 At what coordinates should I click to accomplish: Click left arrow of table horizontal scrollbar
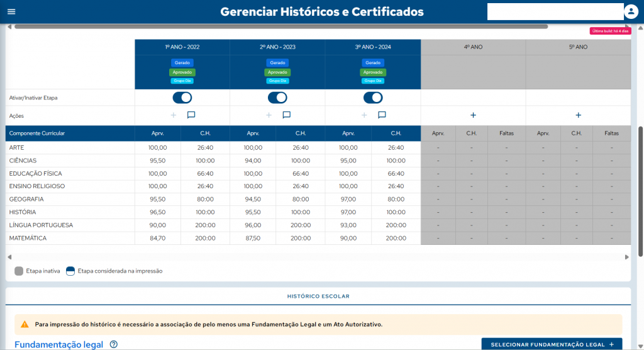(9, 257)
